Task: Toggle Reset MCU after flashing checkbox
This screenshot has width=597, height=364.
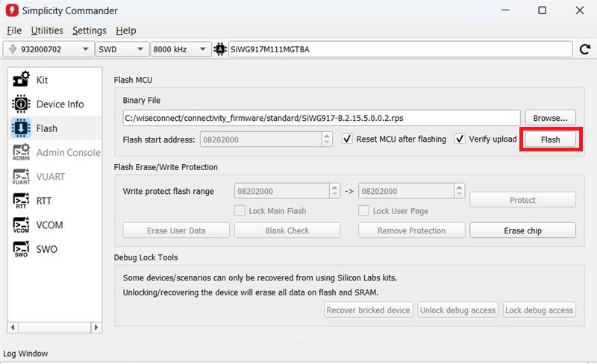Action: [x=347, y=139]
